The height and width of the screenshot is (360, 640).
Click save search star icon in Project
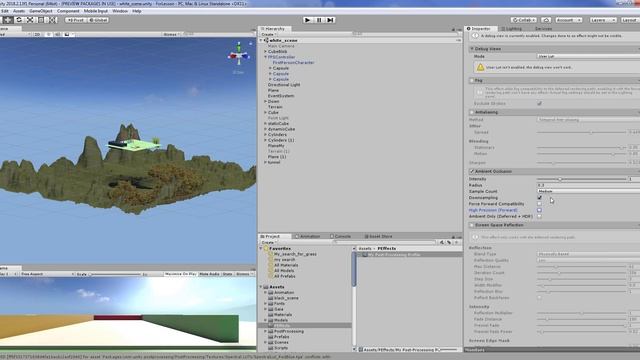tap(456, 242)
